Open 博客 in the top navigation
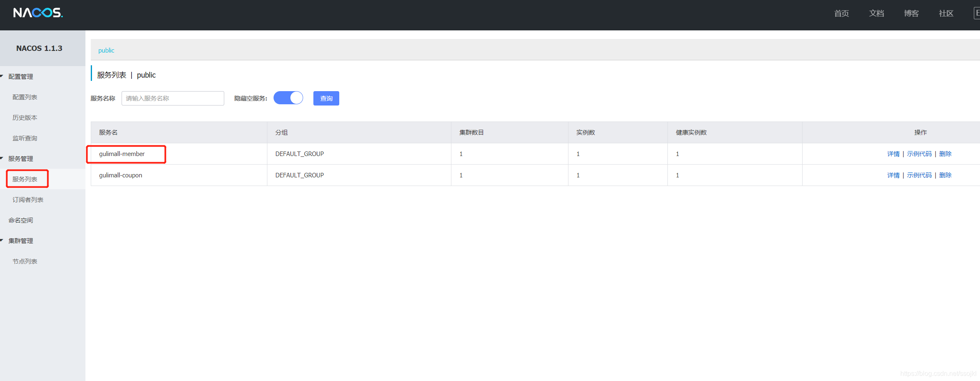Screen dimensions: 980x381 click(x=911, y=13)
